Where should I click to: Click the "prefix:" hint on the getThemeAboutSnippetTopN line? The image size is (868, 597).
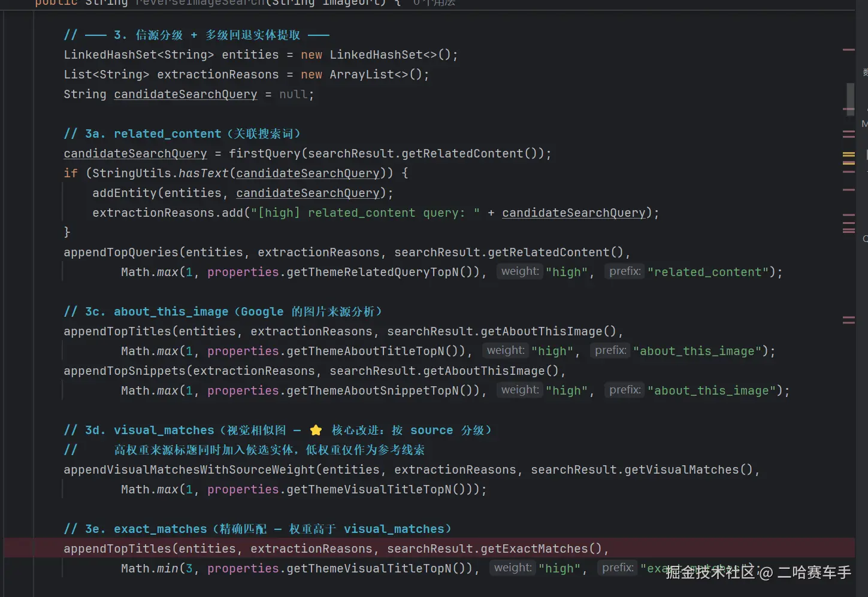click(x=625, y=390)
